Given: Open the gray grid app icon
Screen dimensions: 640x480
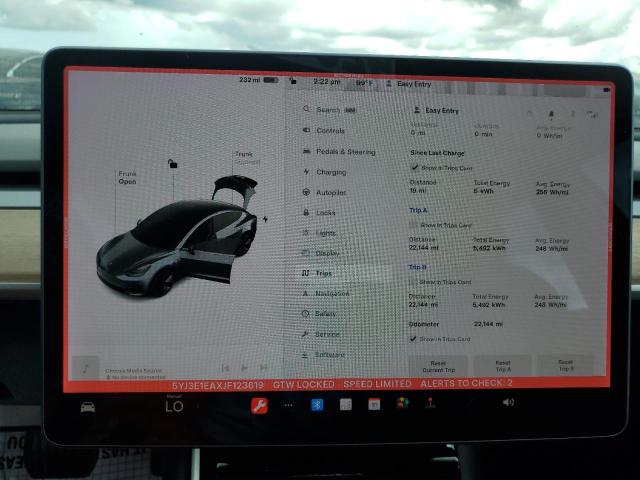Looking at the screenshot, I should [x=346, y=404].
